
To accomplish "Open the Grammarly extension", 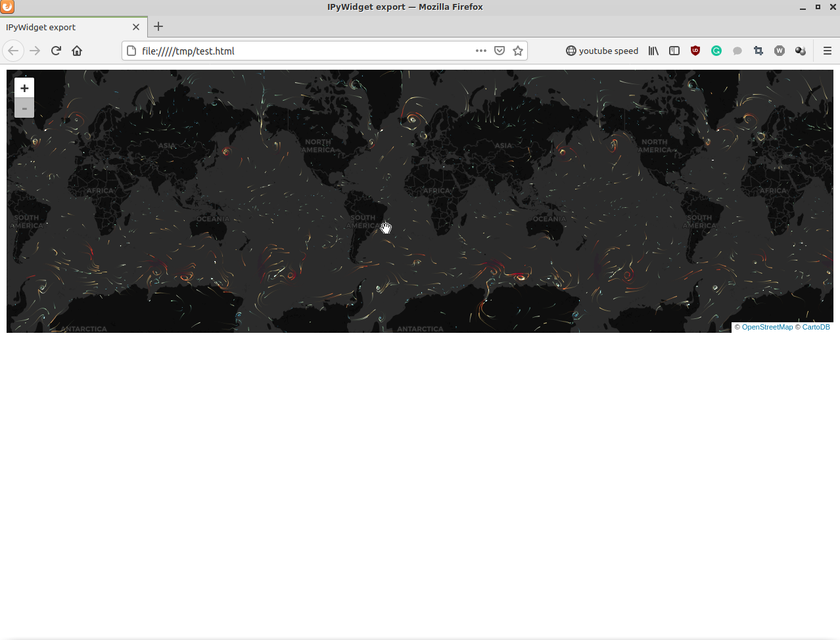I will 716,51.
